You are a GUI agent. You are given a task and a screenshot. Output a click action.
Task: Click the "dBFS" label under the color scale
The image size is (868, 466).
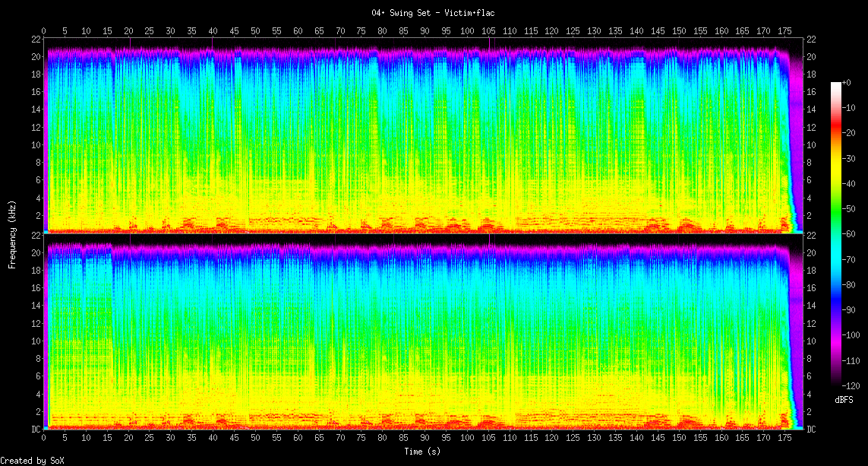[x=843, y=399]
